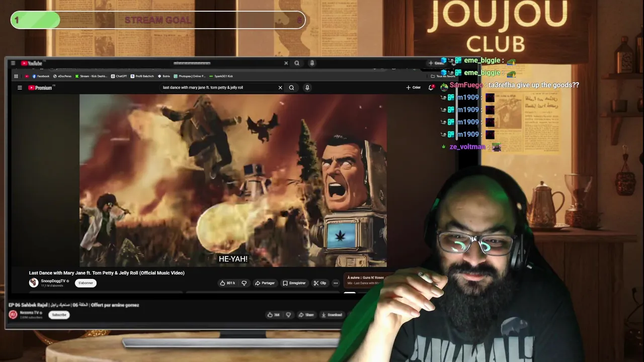Click the microphone icon in the top blurred bar

pos(312,63)
